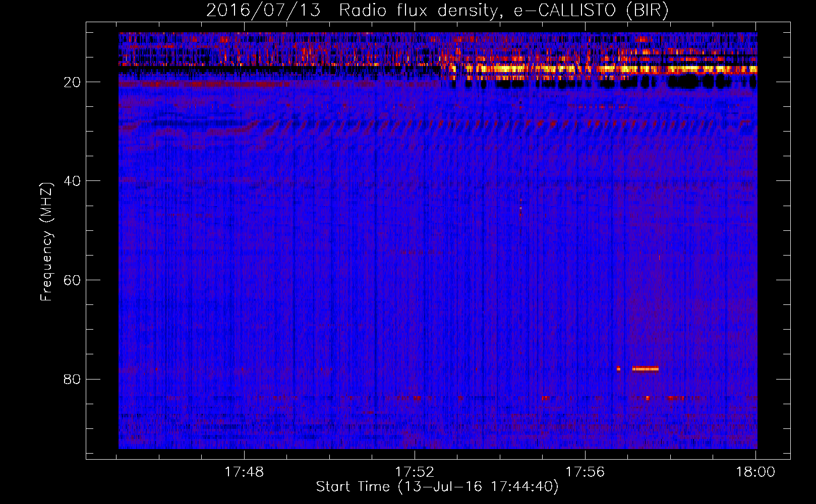
Task: Click the plot title '2016/07/13 Radio flux density'
Action: (437, 11)
